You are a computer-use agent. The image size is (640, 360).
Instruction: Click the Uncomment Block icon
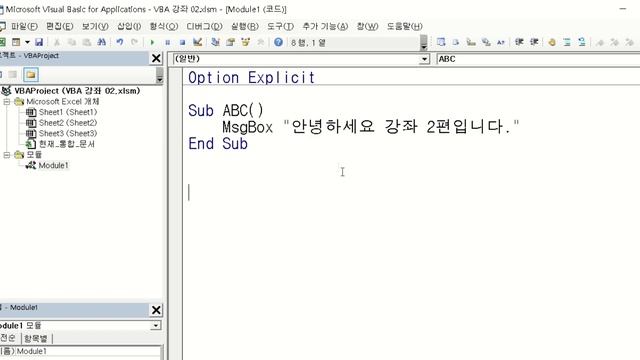tap(582, 42)
